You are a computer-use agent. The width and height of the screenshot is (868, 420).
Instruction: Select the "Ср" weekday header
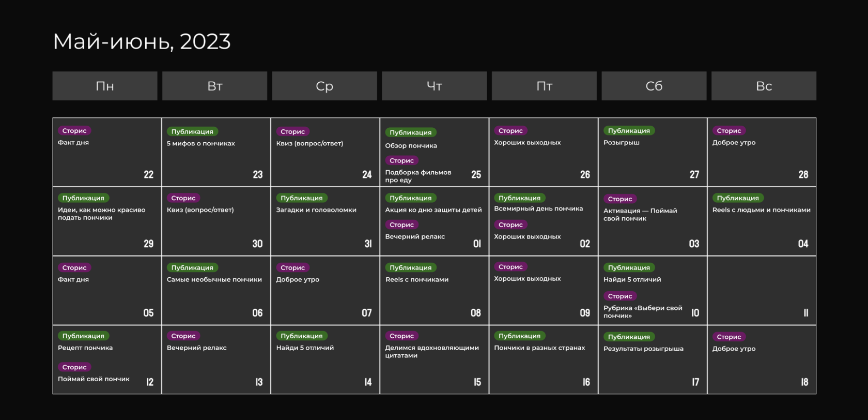click(x=324, y=86)
